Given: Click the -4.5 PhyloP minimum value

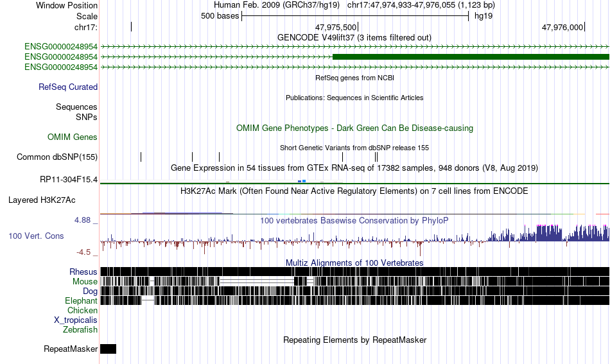Looking at the screenshot, I should (83, 252).
